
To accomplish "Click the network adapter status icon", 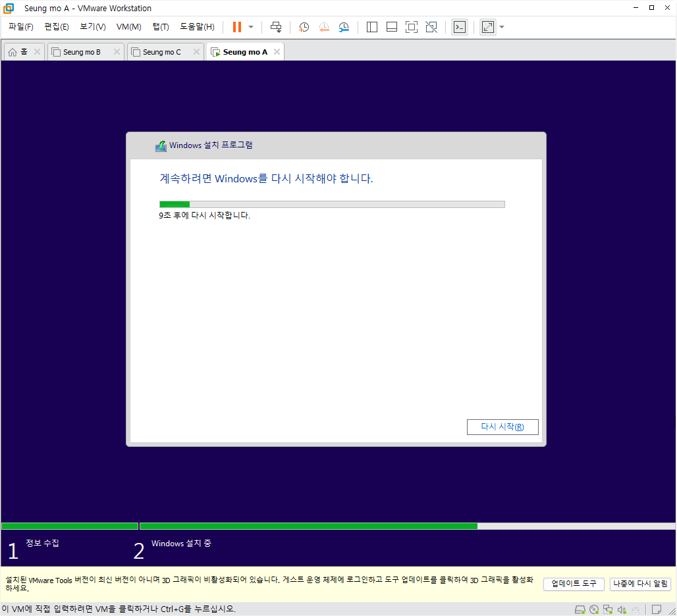I will pos(608,609).
